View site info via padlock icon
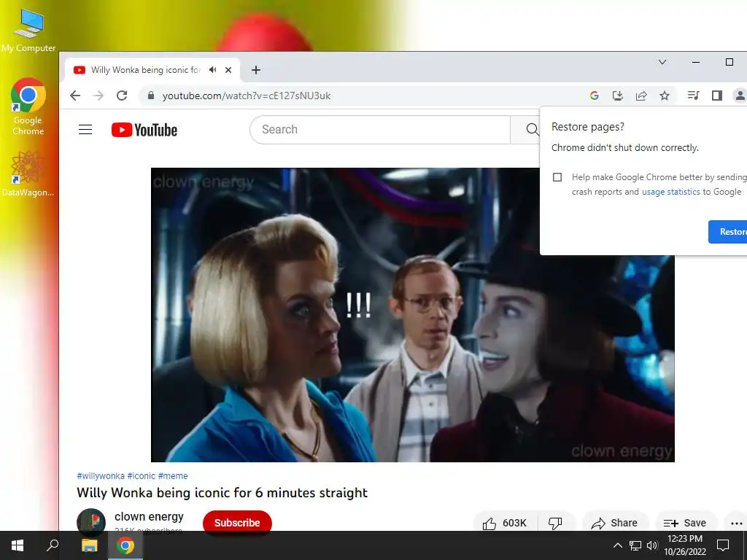 click(151, 96)
